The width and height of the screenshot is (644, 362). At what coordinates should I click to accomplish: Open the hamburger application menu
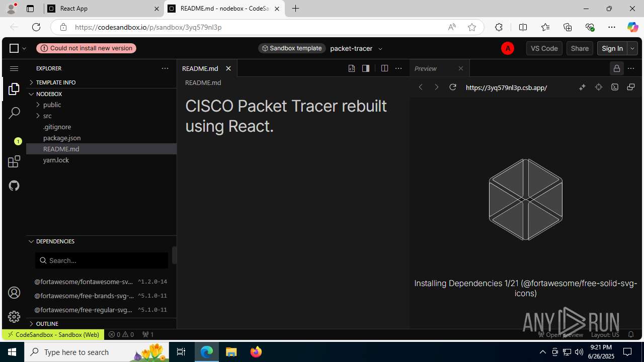click(x=14, y=68)
